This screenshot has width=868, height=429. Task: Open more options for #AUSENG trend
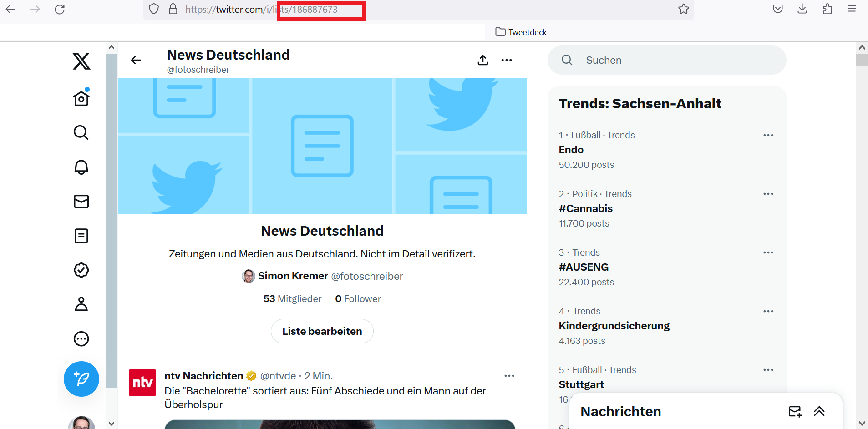tap(768, 252)
